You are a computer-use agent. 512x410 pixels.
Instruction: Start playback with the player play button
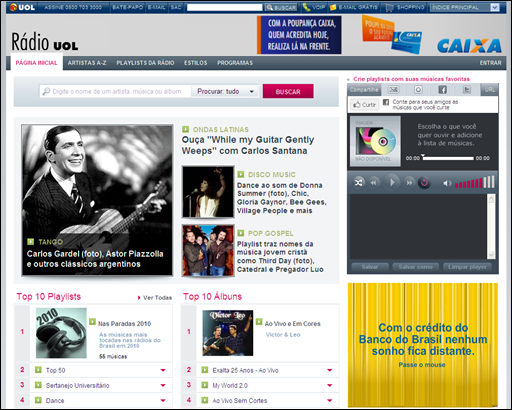[392, 182]
